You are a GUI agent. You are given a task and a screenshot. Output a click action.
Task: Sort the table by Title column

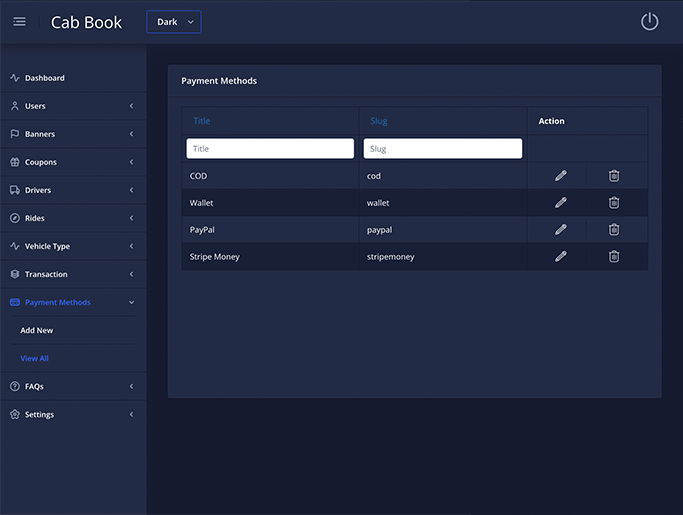tap(202, 121)
